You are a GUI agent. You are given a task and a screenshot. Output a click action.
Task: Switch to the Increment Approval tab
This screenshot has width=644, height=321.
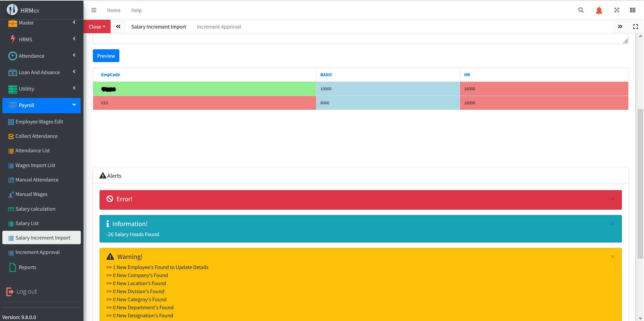(219, 27)
